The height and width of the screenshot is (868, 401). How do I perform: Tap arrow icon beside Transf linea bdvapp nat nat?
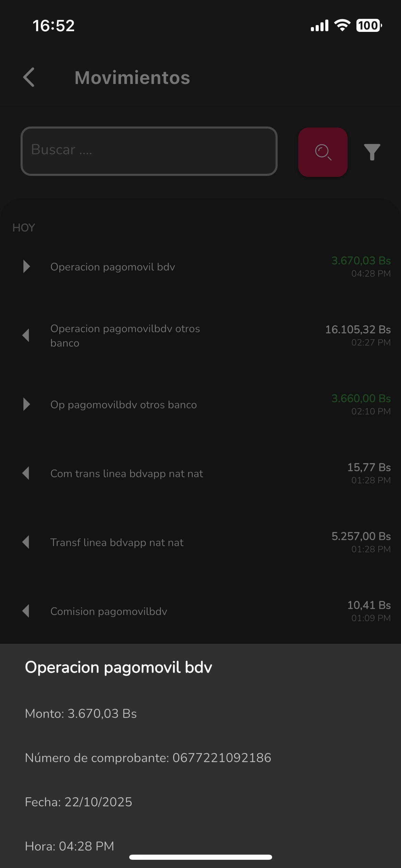[26, 542]
